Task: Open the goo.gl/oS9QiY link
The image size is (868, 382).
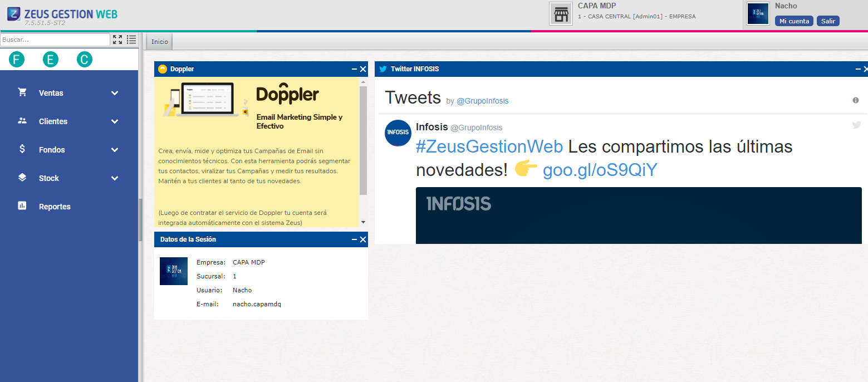Action: point(600,170)
